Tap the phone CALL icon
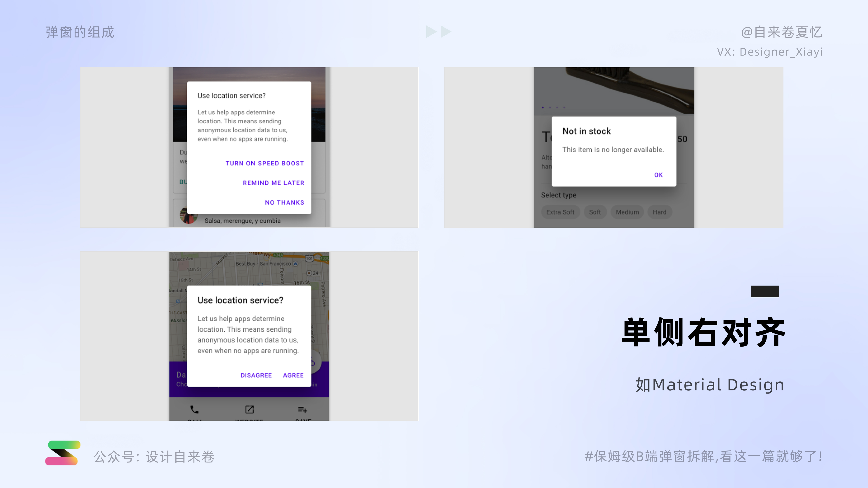Screen dimensions: 868x488 click(194, 410)
